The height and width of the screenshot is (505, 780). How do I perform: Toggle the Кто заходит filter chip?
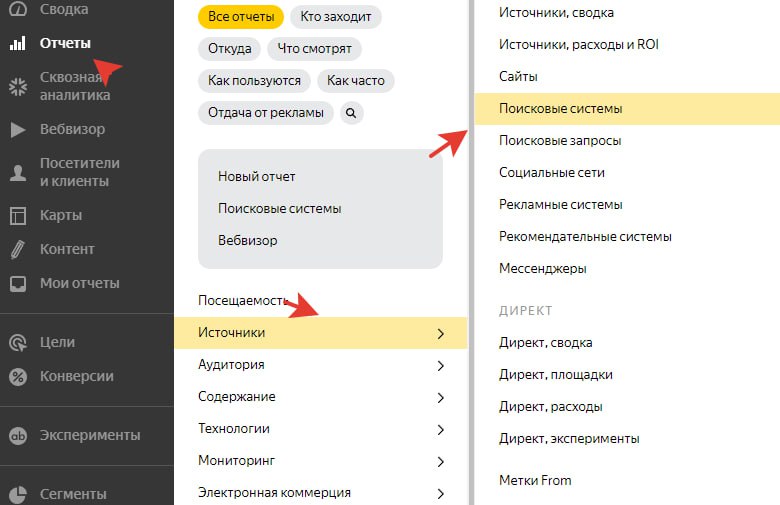click(x=336, y=16)
